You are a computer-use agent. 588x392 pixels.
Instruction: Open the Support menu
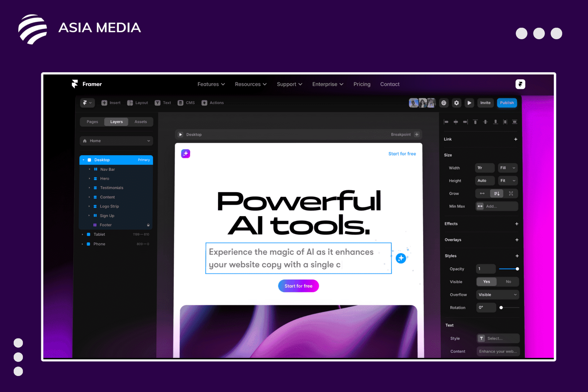coord(289,84)
